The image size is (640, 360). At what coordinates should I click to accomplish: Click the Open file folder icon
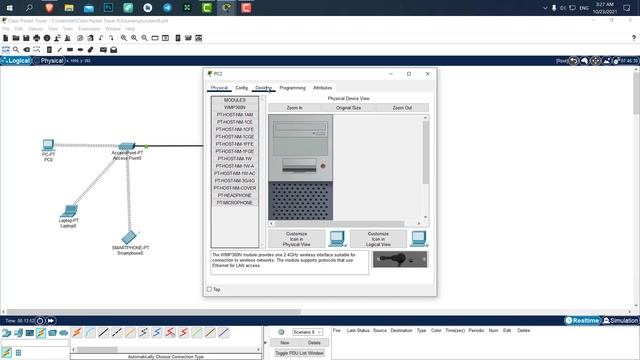point(16,38)
